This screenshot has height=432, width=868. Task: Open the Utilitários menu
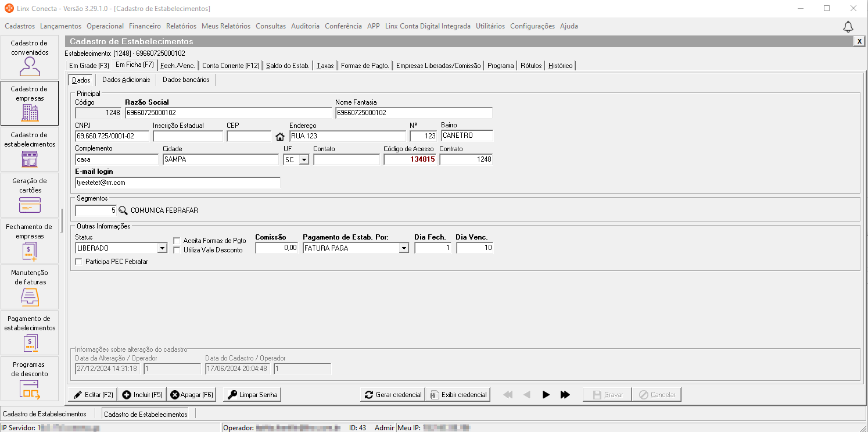tap(490, 26)
